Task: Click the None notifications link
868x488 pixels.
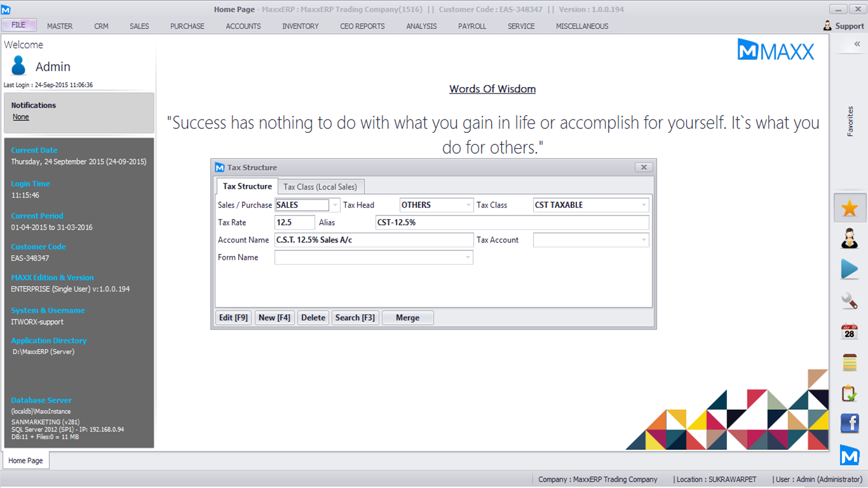Action: (21, 117)
